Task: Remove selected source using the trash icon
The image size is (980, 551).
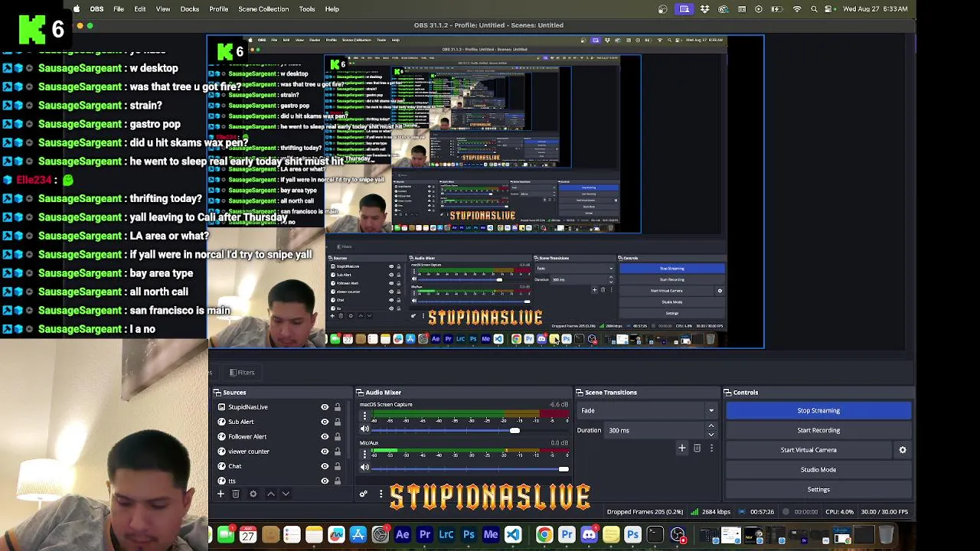Action: pos(236,494)
